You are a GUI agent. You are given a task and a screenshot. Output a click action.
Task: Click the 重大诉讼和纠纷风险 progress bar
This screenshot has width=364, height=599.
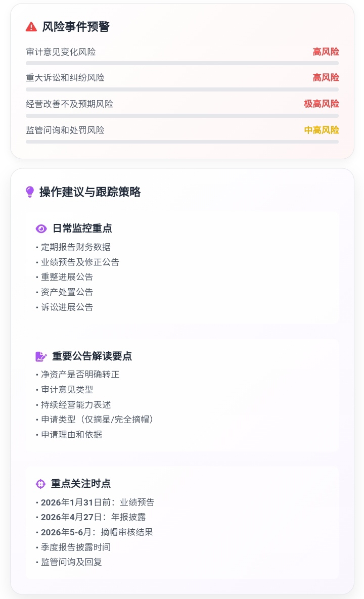182,89
